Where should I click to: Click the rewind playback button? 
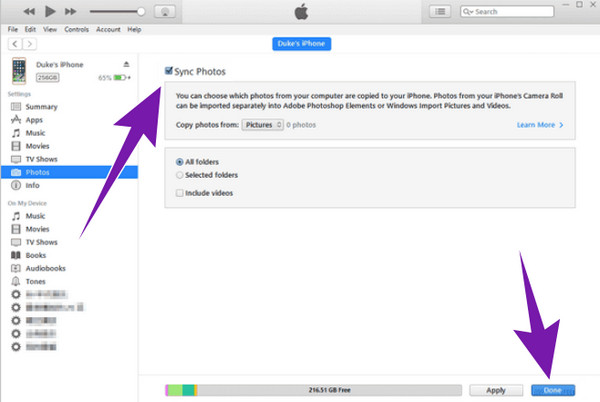29,11
